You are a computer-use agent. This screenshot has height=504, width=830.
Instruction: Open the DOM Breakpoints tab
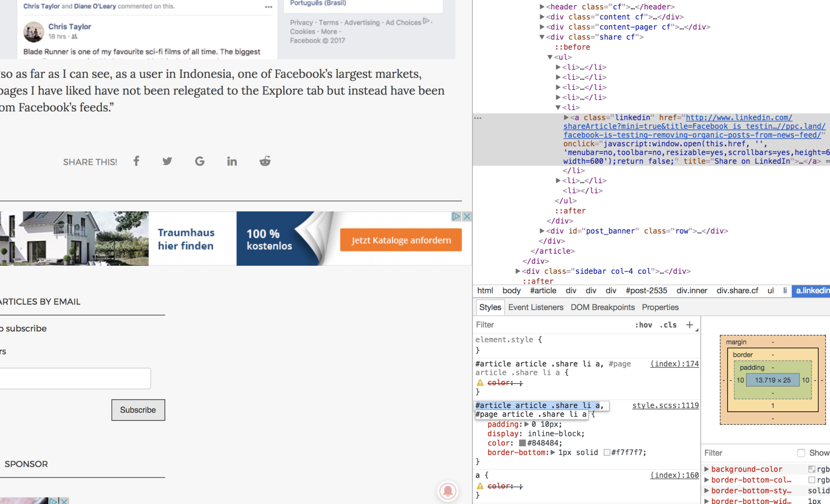pyautogui.click(x=603, y=308)
